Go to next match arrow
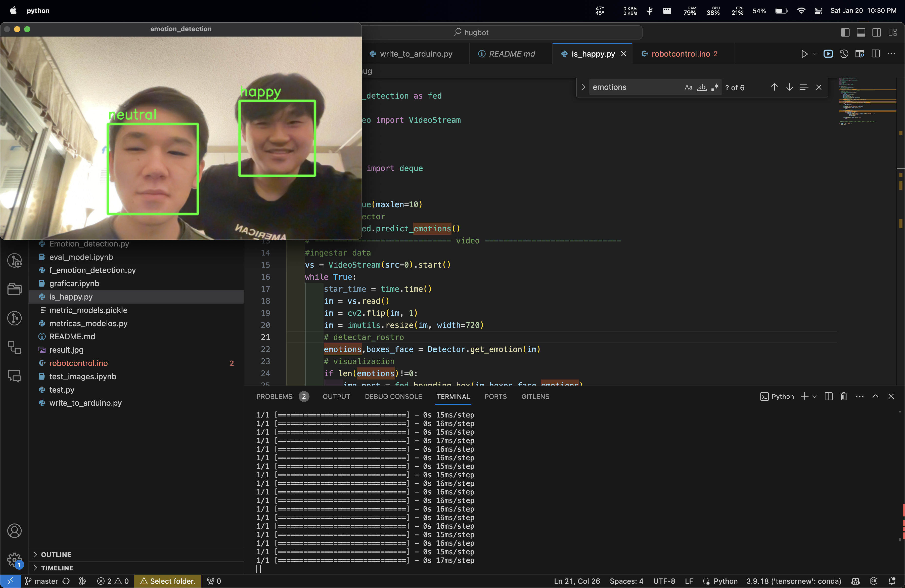The image size is (905, 588). [789, 87]
